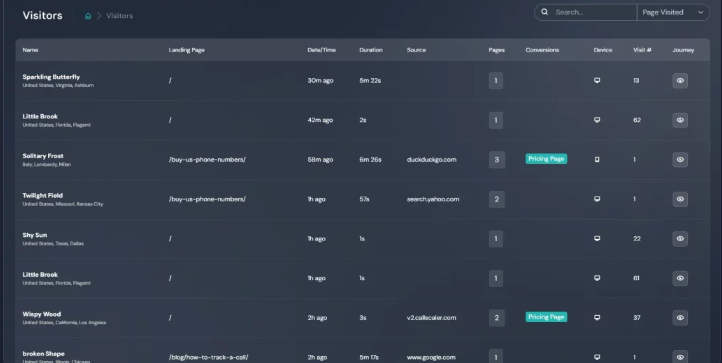722x363 pixels.
Task: Select visitor name Wispy Wood
Action: [x=41, y=314]
